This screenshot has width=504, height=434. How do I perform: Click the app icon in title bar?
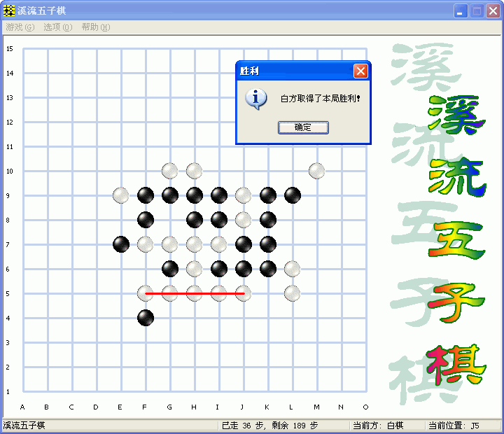tap(10, 11)
